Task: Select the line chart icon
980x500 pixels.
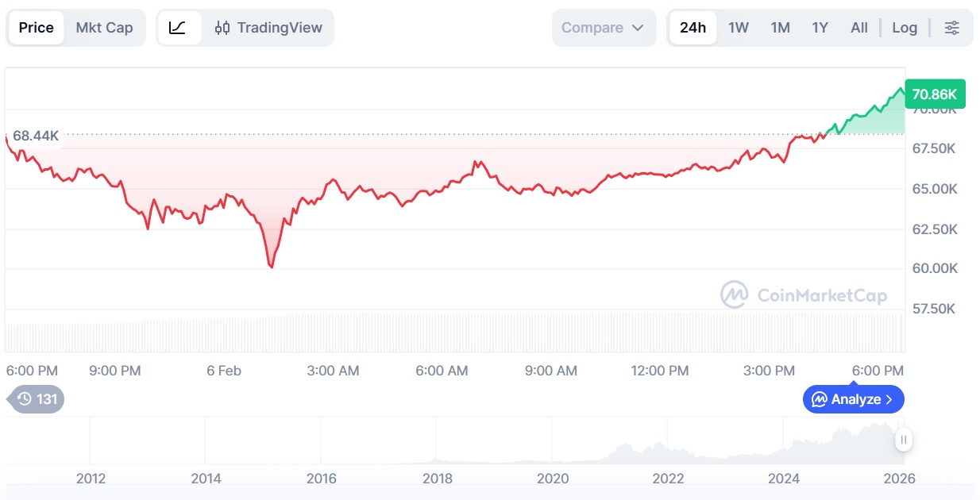Action: [178, 28]
